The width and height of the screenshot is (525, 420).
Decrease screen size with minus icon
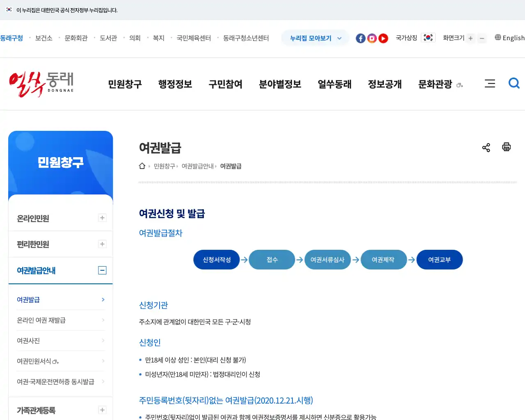(x=482, y=38)
